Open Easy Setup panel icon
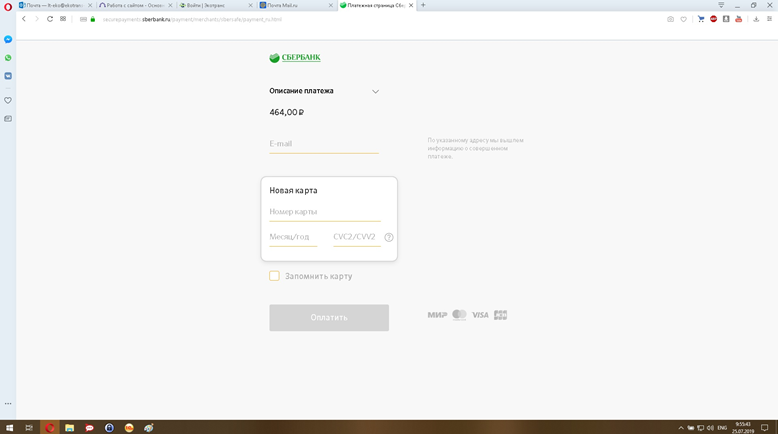Viewport: 780px width, 434px height. (769, 19)
